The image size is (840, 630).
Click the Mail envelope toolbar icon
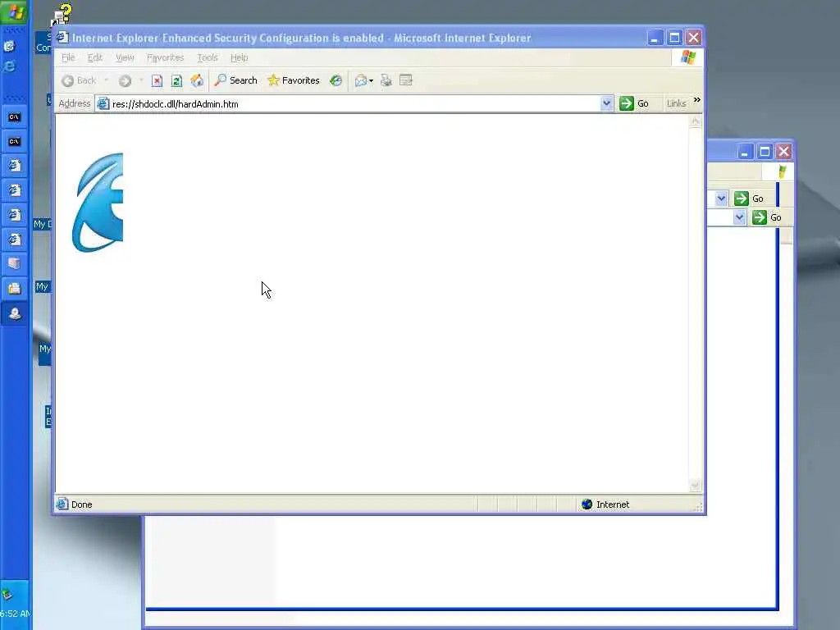[x=361, y=80]
